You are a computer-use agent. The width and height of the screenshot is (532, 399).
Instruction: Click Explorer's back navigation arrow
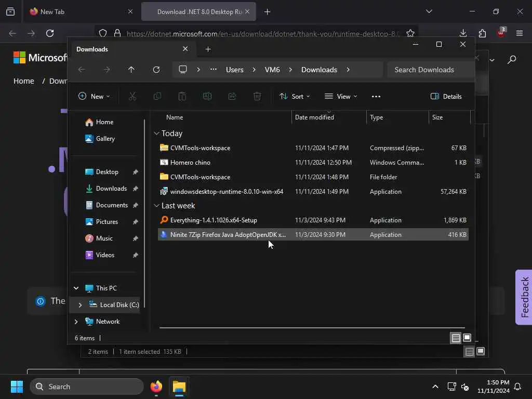pos(82,70)
